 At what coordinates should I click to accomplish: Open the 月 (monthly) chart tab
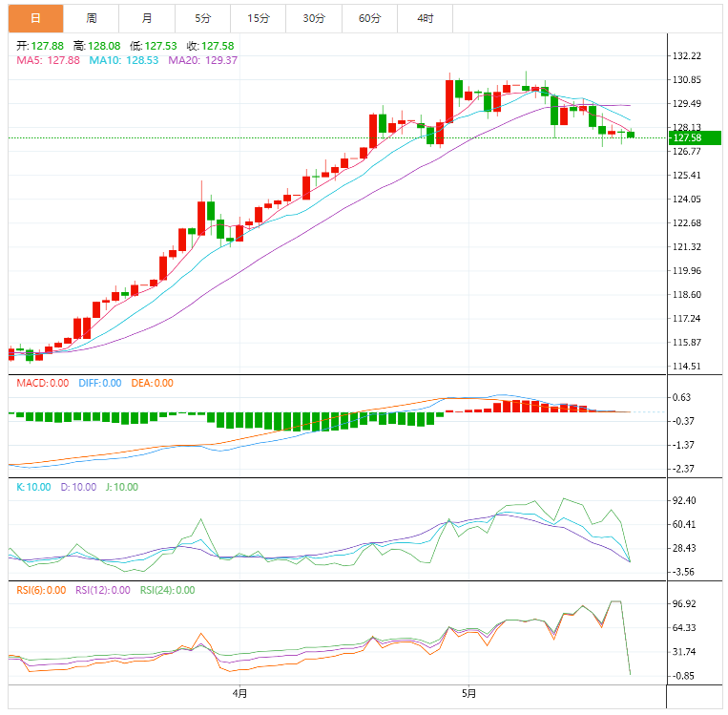[147, 18]
